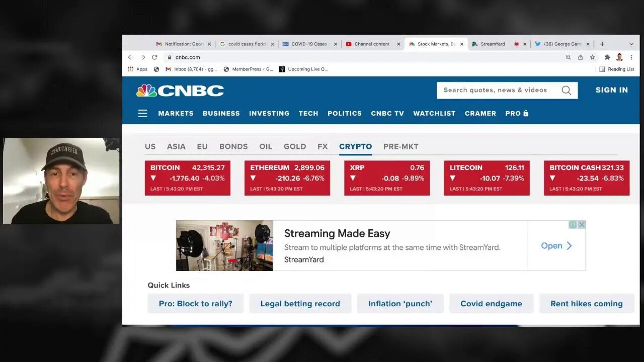
Task: Open the Covid endgame quick link
Action: 491,304
